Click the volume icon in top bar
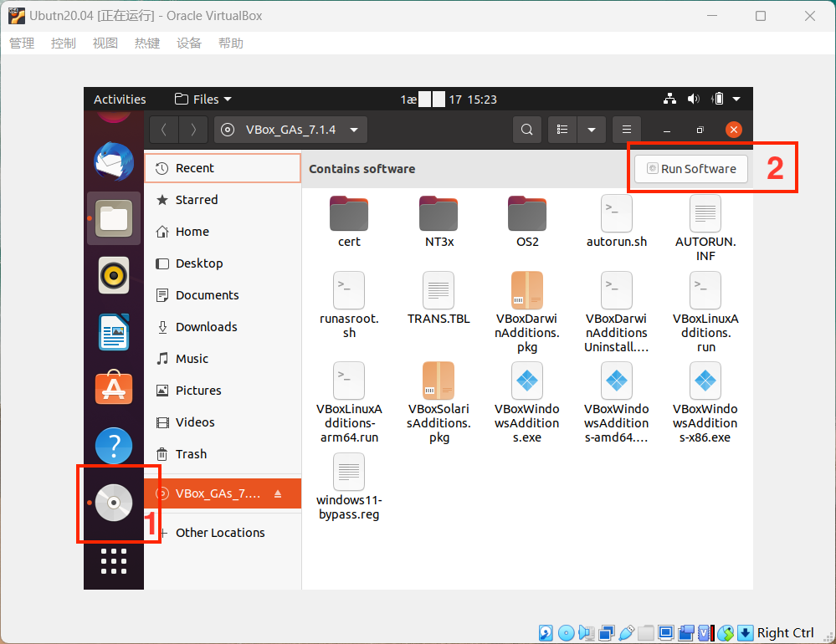 (693, 99)
